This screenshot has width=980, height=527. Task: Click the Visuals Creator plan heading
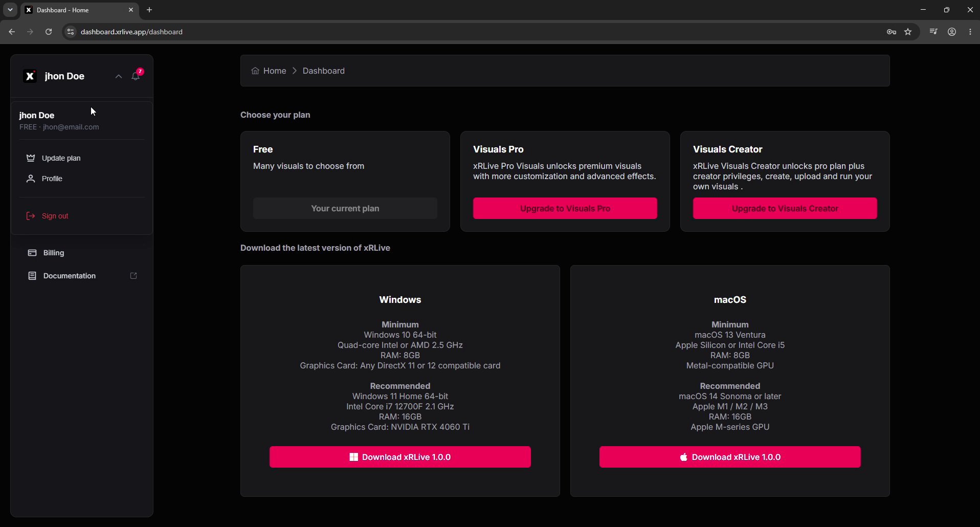pyautogui.click(x=727, y=149)
